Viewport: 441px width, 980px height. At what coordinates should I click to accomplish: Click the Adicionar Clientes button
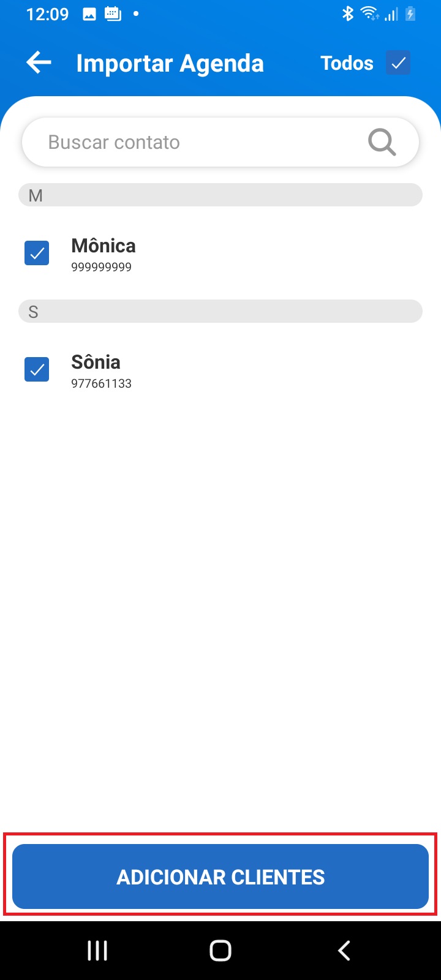[221, 876]
